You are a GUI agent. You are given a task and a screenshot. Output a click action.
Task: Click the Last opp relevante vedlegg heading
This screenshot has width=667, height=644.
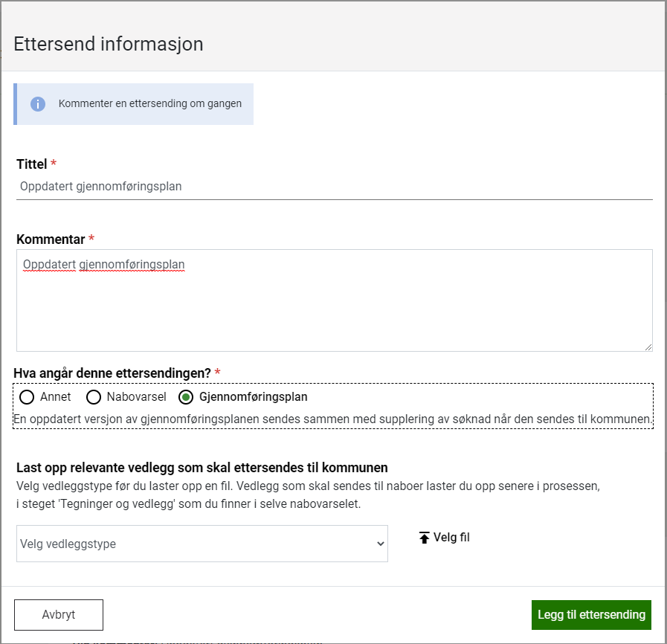[202, 468]
